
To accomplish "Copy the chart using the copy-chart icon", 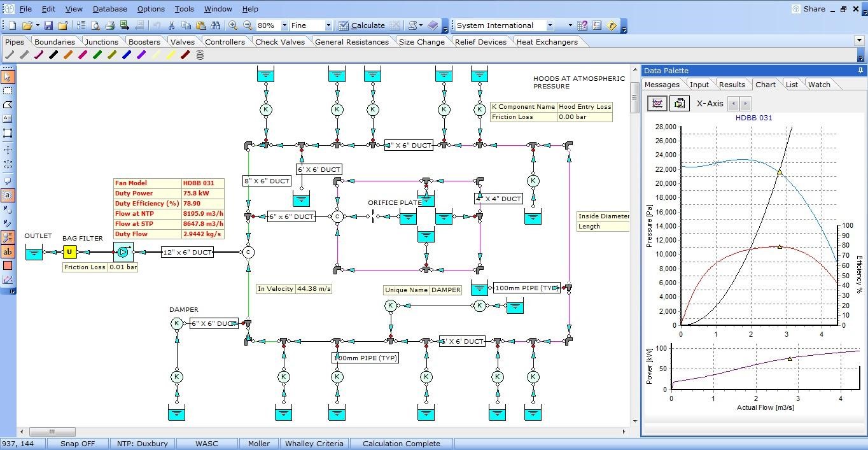I will click(679, 103).
